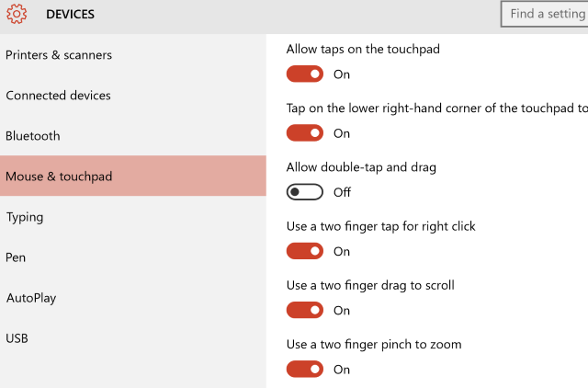This screenshot has width=588, height=388.
Task: Click the 'Use a two finger drag to scroll' label
Action: (370, 285)
